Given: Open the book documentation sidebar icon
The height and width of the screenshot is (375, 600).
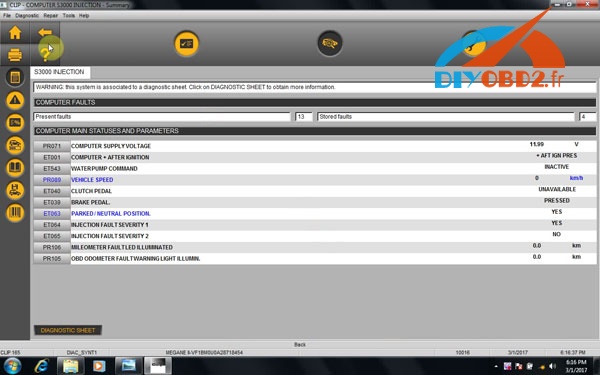Looking at the screenshot, I should pos(15,168).
